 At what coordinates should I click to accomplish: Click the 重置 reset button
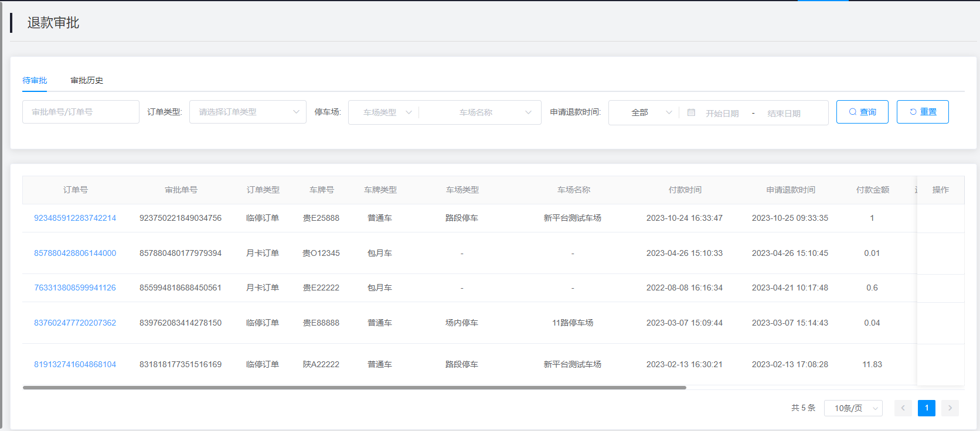click(x=922, y=112)
